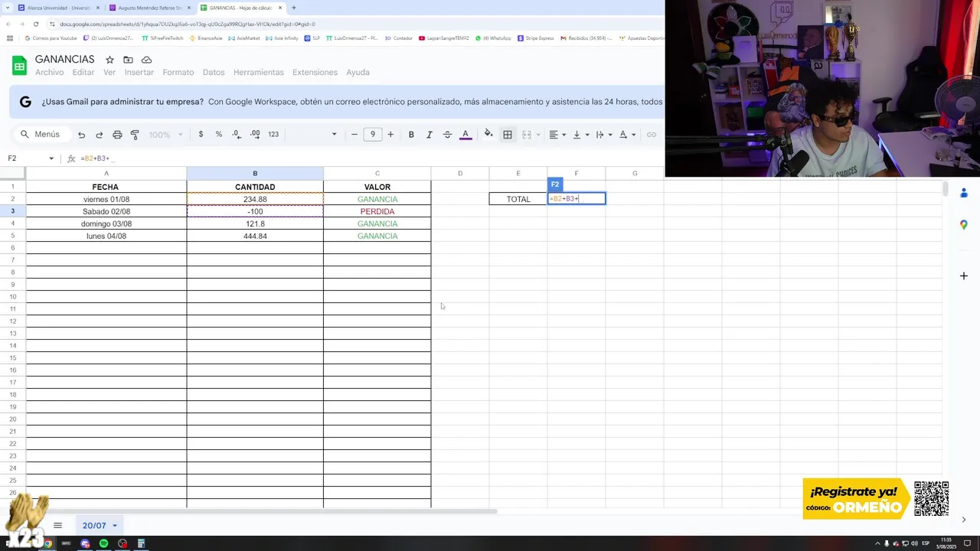Open the cell borders tool
Viewport: 980px width, 551px height.
(x=507, y=135)
